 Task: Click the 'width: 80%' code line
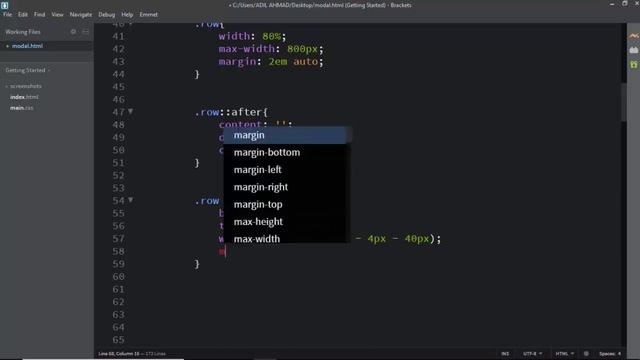coord(252,36)
